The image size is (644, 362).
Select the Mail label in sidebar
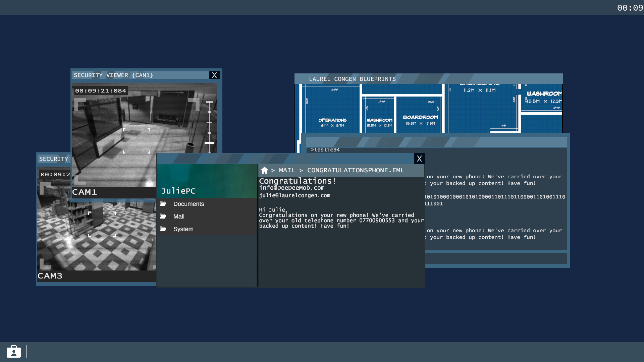(179, 217)
